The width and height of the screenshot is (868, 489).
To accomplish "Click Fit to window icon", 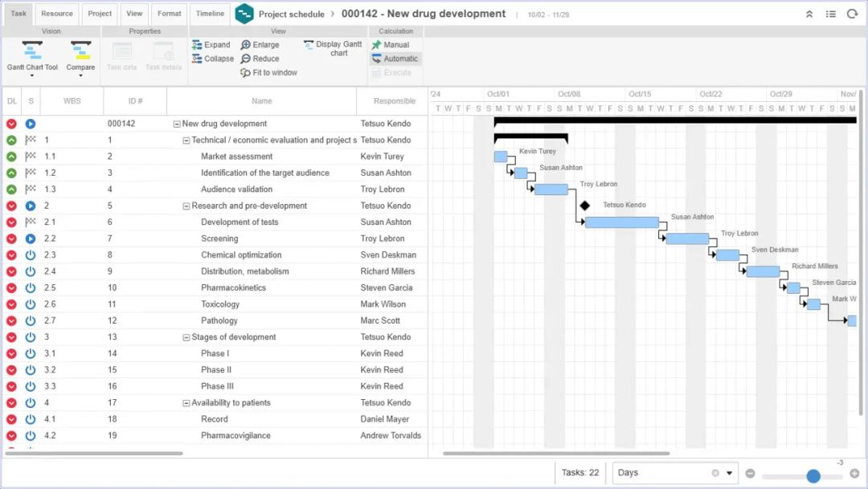I will 246,73.
